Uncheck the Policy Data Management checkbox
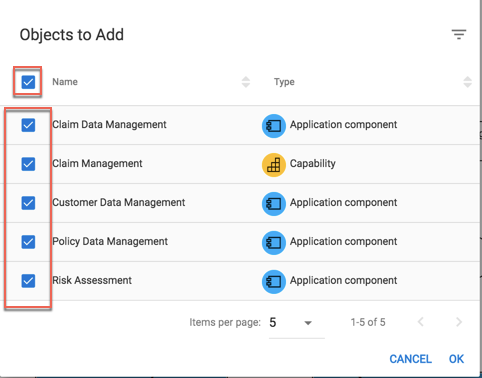 (x=28, y=242)
